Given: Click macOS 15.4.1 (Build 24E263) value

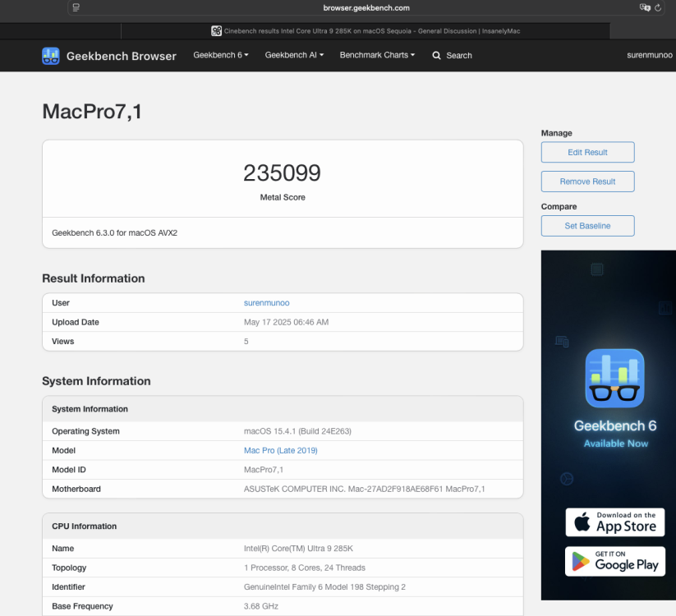Looking at the screenshot, I should (x=297, y=431).
